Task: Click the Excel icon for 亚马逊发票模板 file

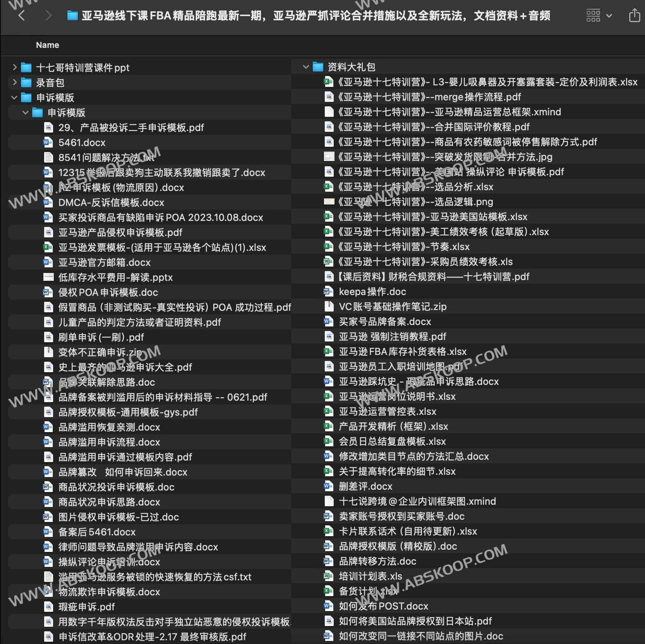Action: point(48,247)
